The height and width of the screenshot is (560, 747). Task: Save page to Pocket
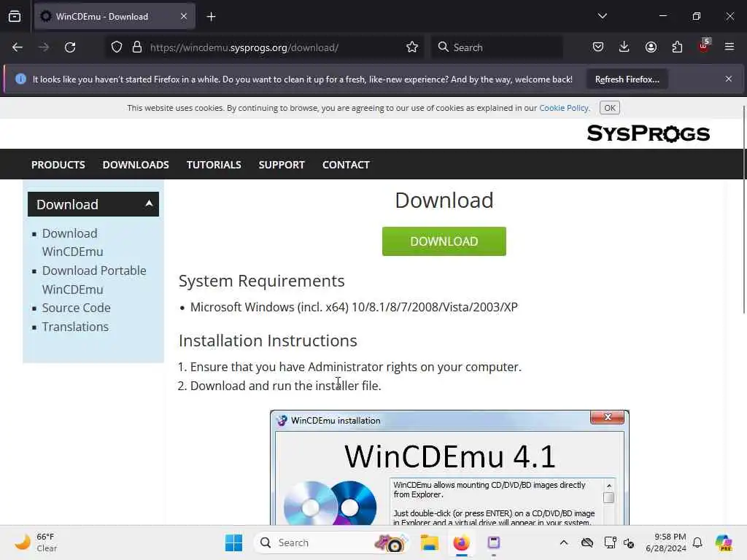point(598,47)
